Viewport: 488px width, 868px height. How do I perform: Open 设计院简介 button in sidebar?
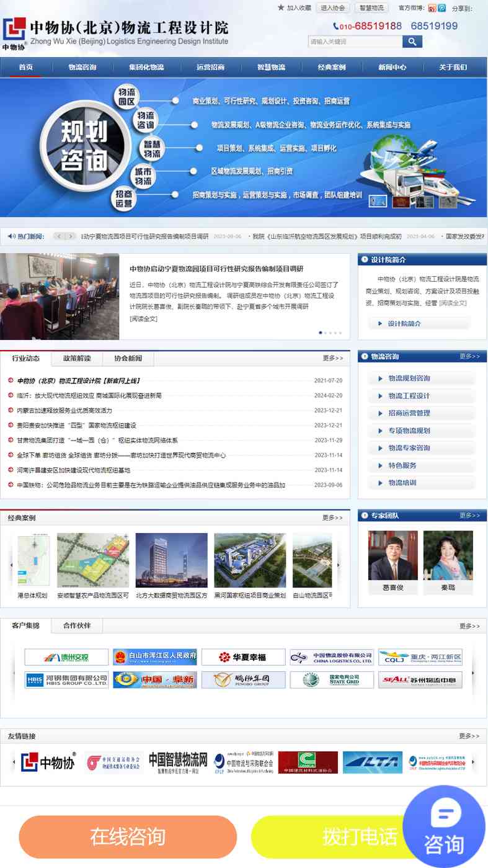tap(419, 323)
